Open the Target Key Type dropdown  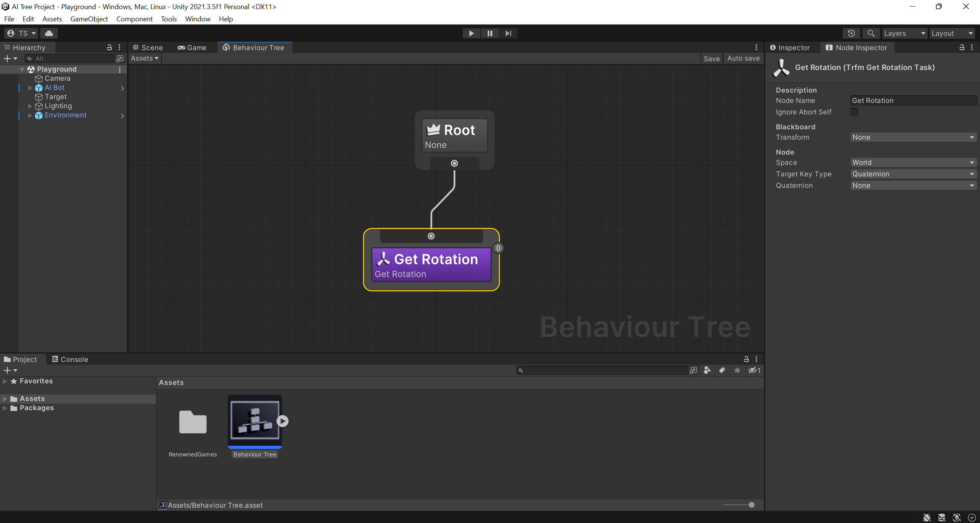click(x=913, y=174)
